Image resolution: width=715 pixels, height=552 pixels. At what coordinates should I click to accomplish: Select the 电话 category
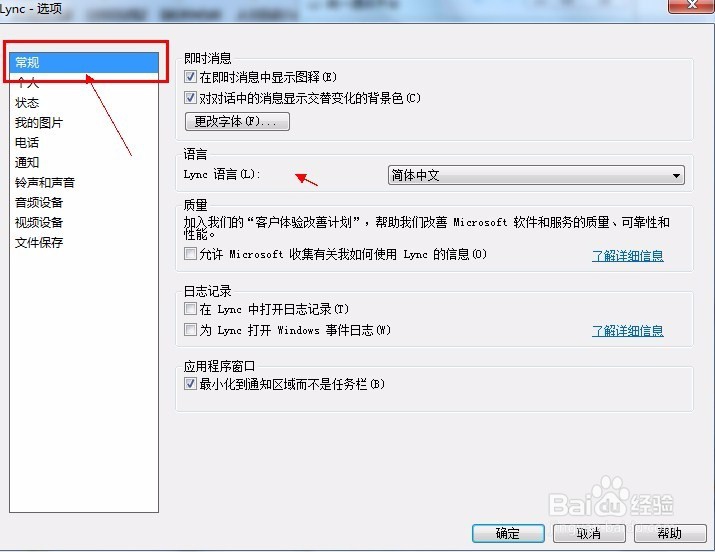point(84,143)
